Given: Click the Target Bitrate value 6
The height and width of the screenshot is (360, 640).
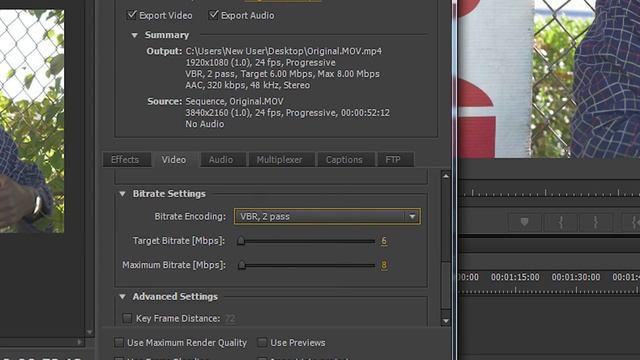Looking at the screenshot, I should point(384,241).
